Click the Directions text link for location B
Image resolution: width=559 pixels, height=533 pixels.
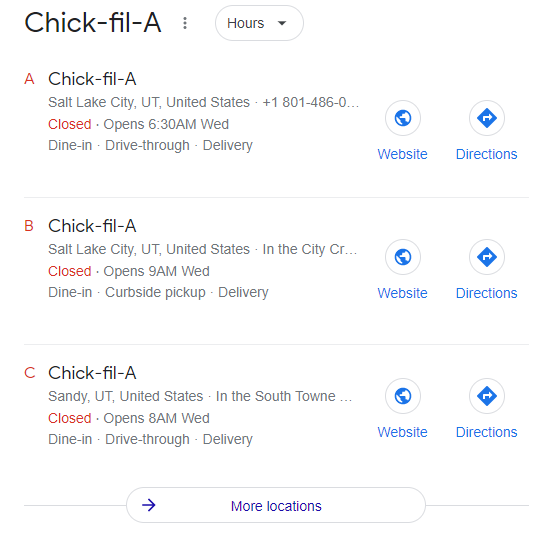click(487, 293)
